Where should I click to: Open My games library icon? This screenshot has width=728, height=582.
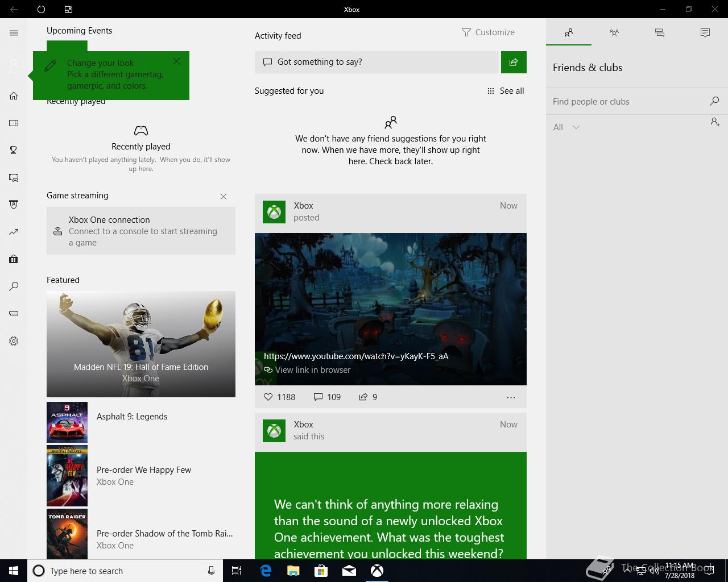(x=14, y=123)
